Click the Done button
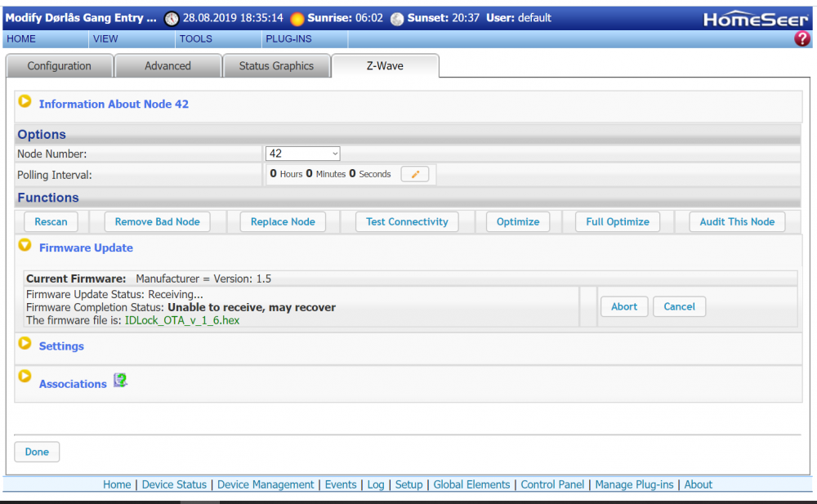 pyautogui.click(x=37, y=451)
